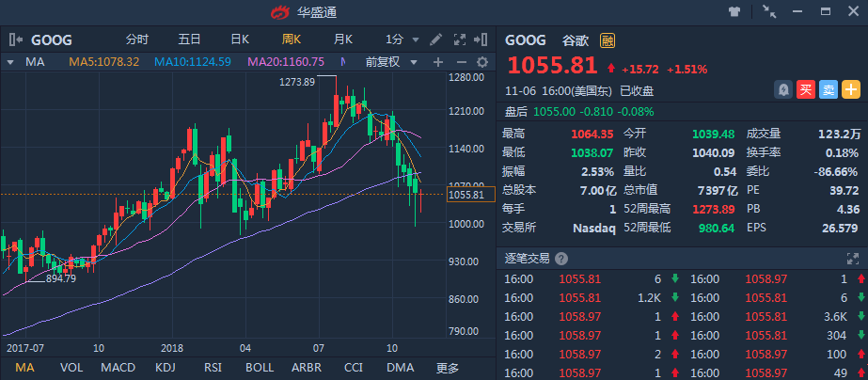Click the margin 融 badge

(608, 40)
